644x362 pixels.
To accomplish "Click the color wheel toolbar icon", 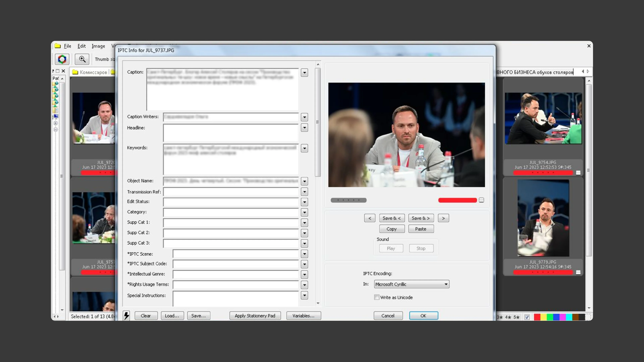I will click(62, 59).
